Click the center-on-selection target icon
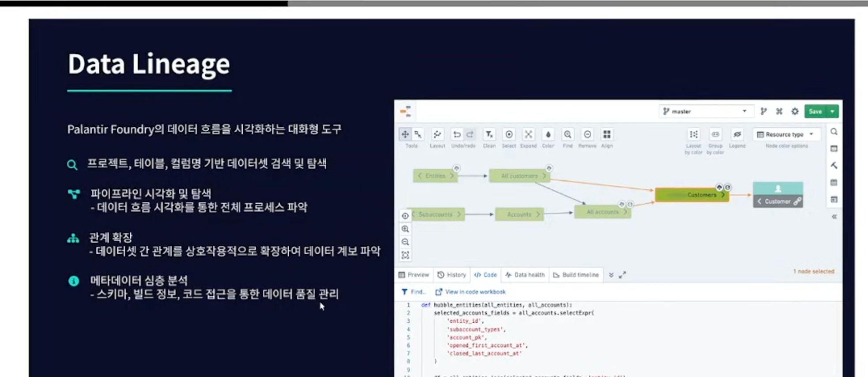The width and height of the screenshot is (868, 377). click(405, 216)
